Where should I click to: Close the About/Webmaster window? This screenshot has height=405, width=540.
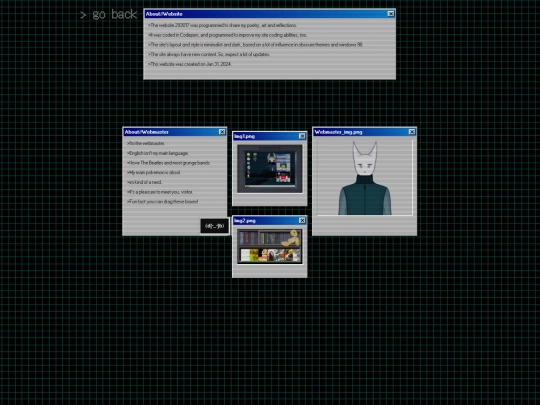222,132
